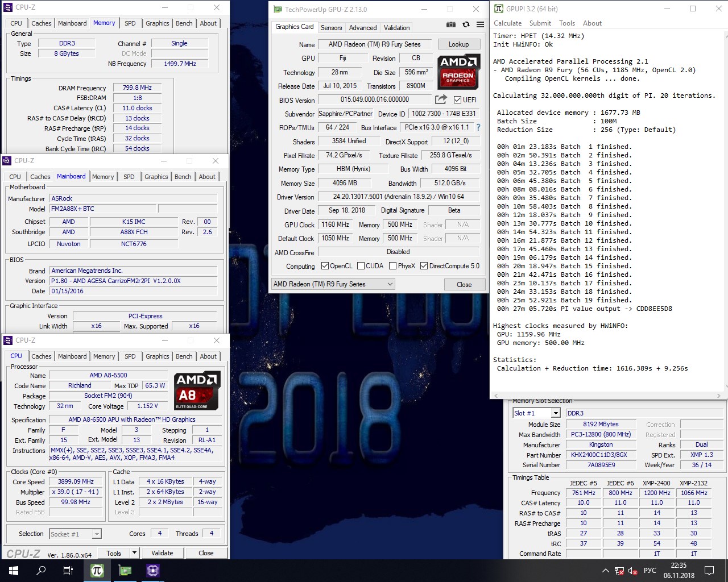The width and height of the screenshot is (728, 582).
Task: Open the Windows Start menu
Action: coord(14,571)
